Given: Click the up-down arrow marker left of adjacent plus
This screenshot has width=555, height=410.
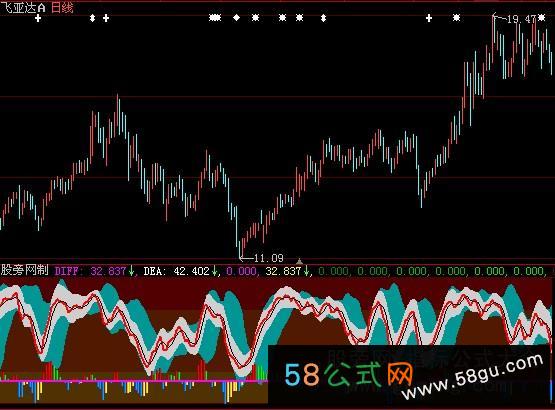Looking at the screenshot, I should (92, 18).
